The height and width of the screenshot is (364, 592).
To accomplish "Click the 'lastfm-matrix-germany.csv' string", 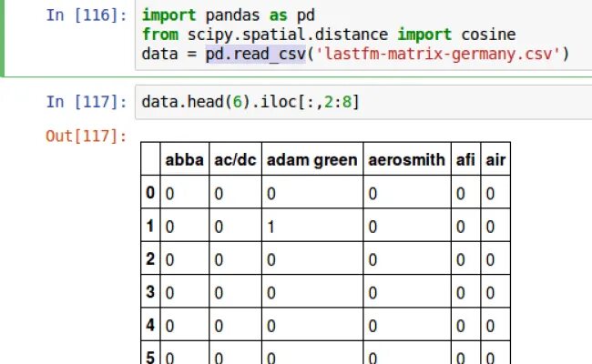I will 438,54.
